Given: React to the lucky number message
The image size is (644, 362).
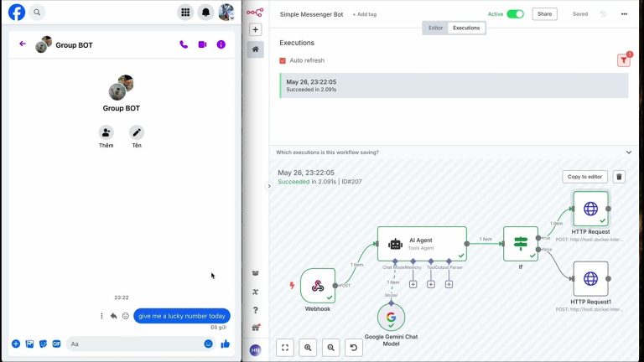Looking at the screenshot, I should pos(126,316).
